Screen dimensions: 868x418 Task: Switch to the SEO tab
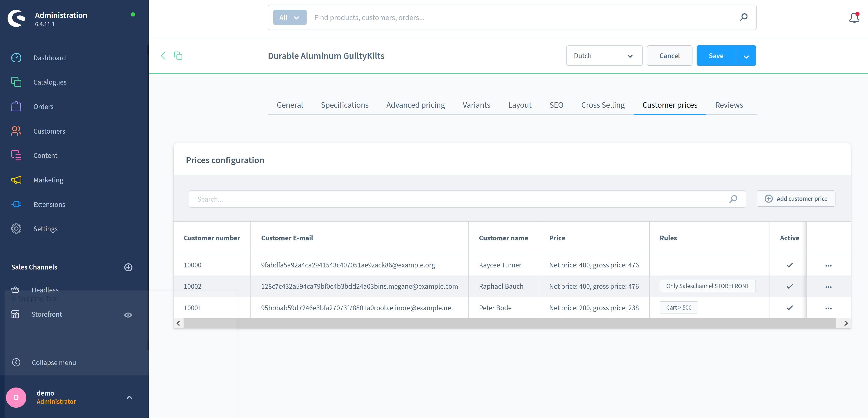pos(556,105)
